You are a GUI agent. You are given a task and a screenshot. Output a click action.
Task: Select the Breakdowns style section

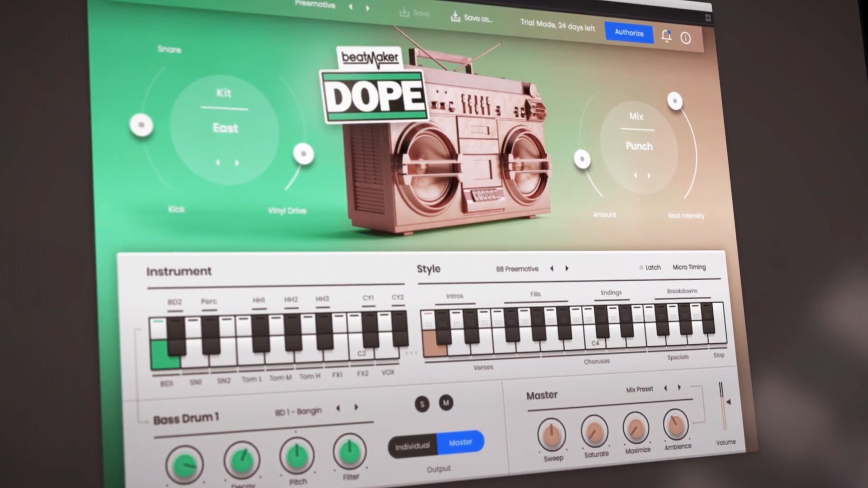coord(682,291)
